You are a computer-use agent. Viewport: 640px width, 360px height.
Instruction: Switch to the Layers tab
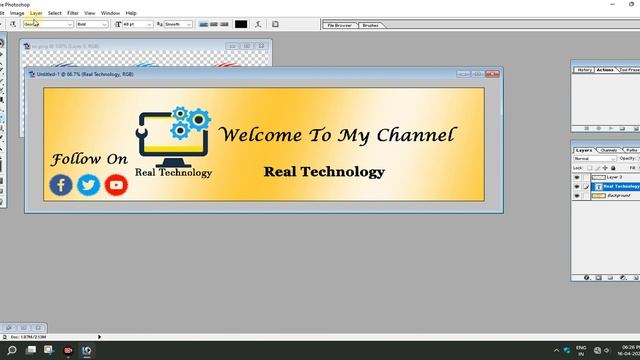584,150
